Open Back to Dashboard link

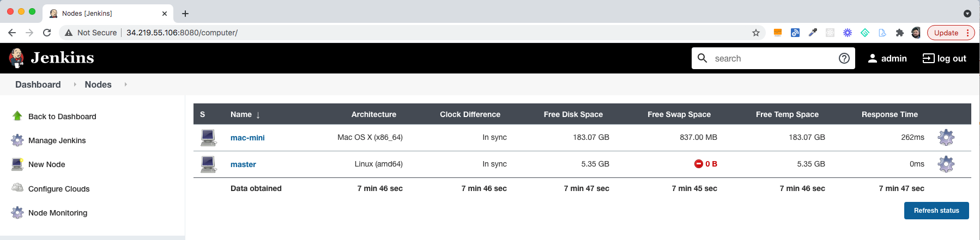pos(62,116)
